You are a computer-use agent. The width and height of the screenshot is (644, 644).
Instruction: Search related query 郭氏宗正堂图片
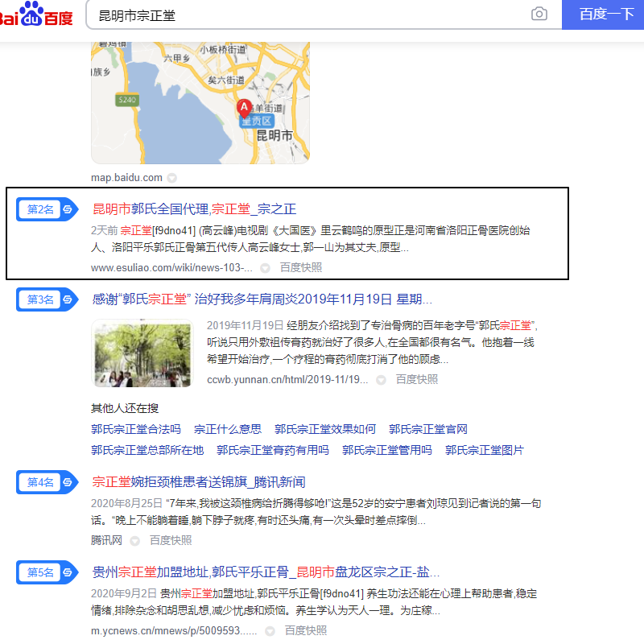tap(485, 450)
